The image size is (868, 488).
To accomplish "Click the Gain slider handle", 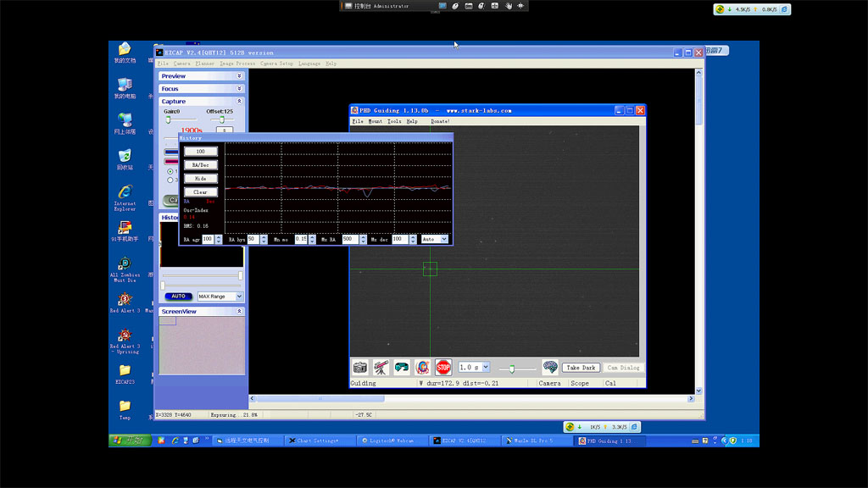I will tap(169, 119).
